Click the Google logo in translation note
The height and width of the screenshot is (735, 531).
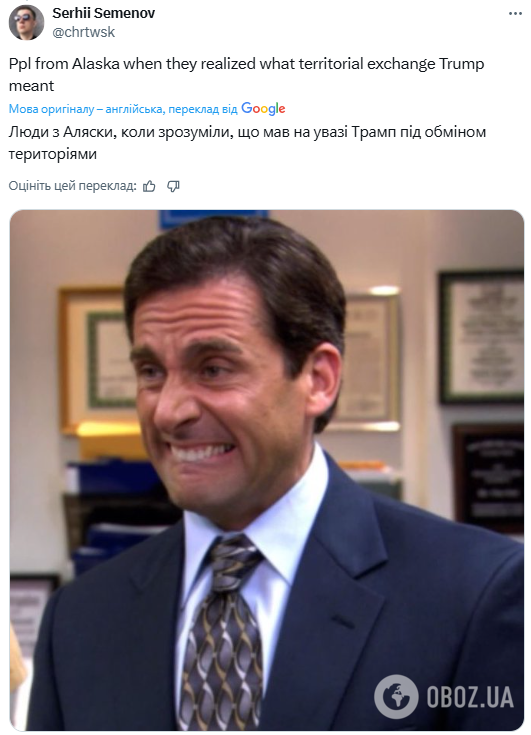tap(263, 109)
